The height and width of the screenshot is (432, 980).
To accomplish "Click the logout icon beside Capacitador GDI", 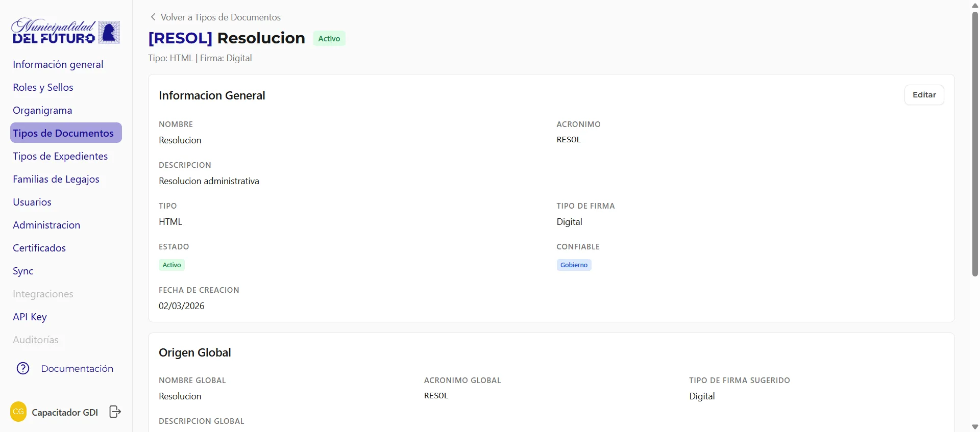I will point(115,412).
